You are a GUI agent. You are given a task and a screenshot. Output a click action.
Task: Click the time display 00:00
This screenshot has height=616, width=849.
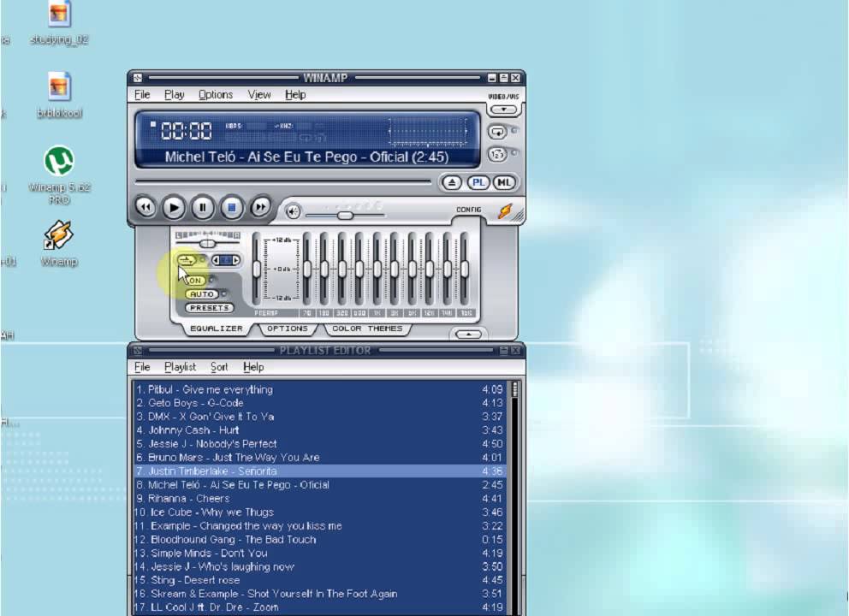186,131
